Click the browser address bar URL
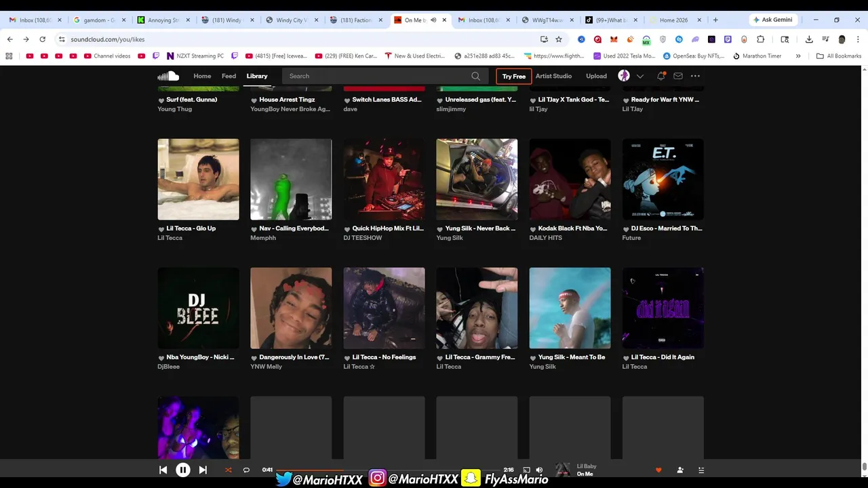 tap(107, 39)
